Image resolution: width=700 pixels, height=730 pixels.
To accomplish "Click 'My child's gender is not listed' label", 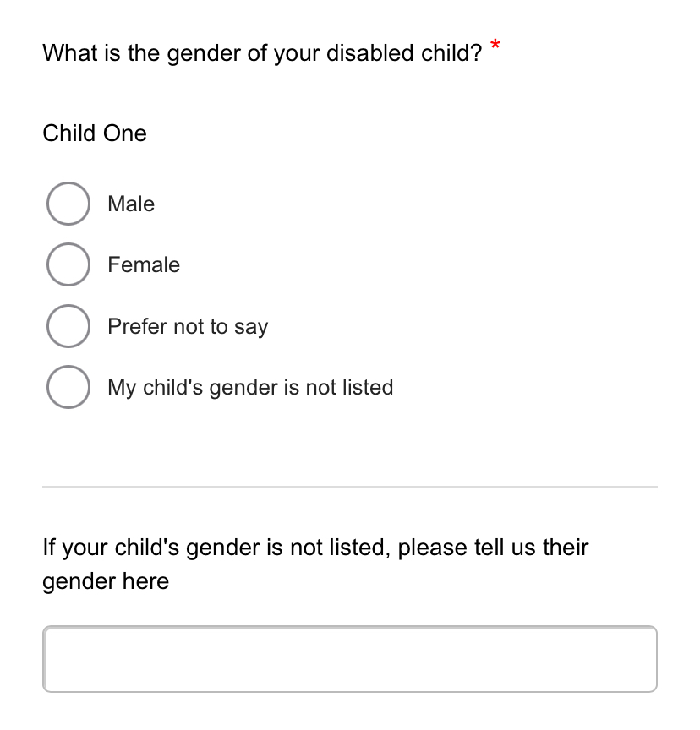I will pyautogui.click(x=250, y=388).
